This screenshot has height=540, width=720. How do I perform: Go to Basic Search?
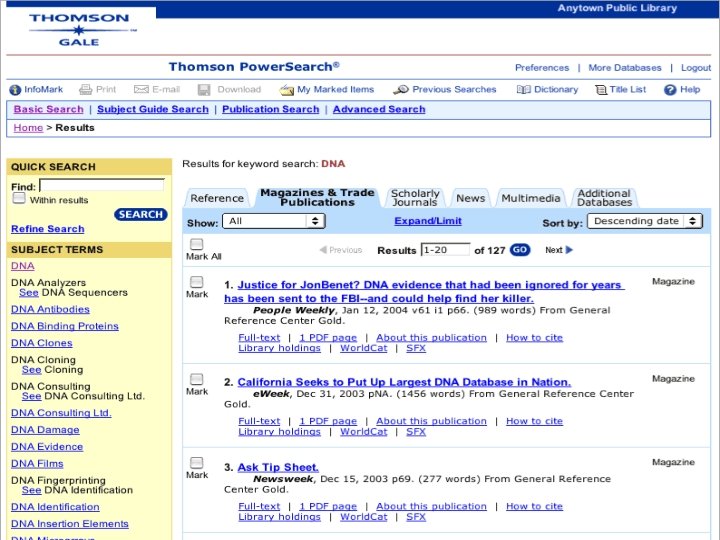49,109
